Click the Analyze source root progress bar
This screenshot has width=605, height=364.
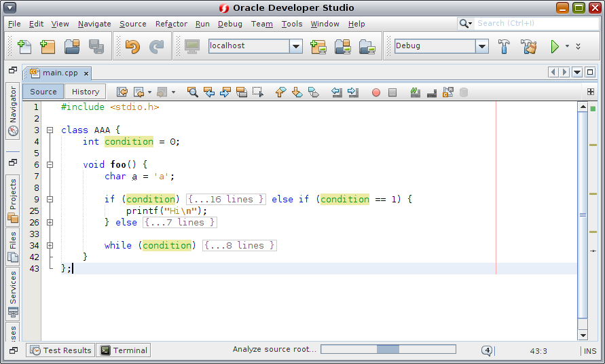pos(388,349)
